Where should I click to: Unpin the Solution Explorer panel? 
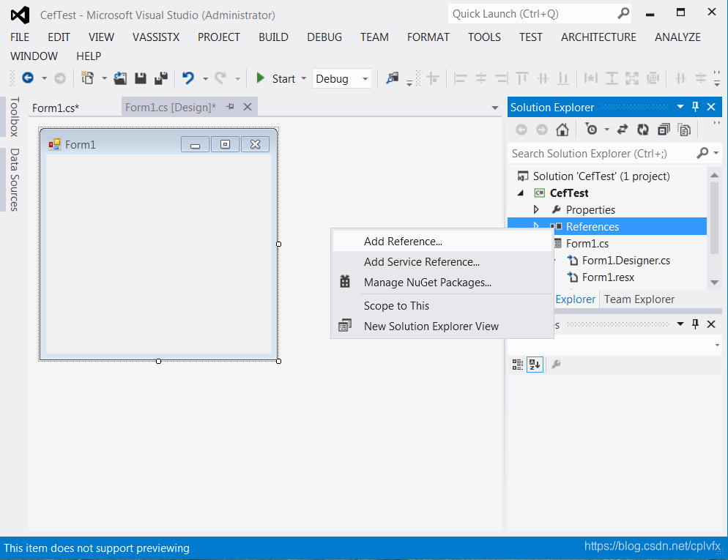694,107
